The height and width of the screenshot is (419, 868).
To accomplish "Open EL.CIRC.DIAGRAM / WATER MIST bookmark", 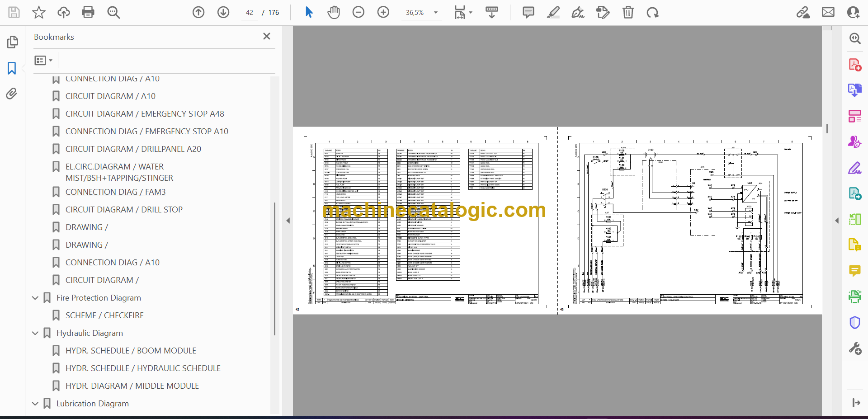I will click(119, 172).
